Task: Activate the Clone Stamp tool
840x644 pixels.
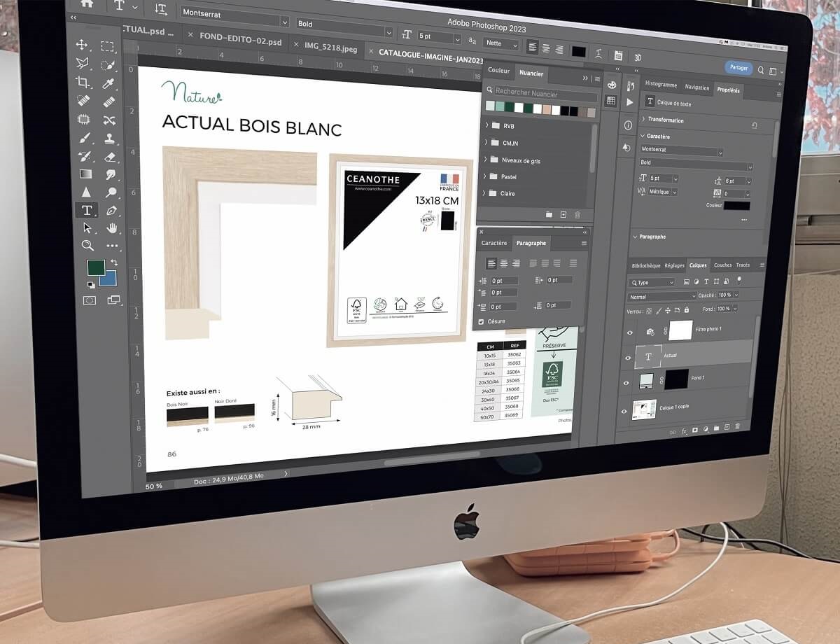Action: 110,139
